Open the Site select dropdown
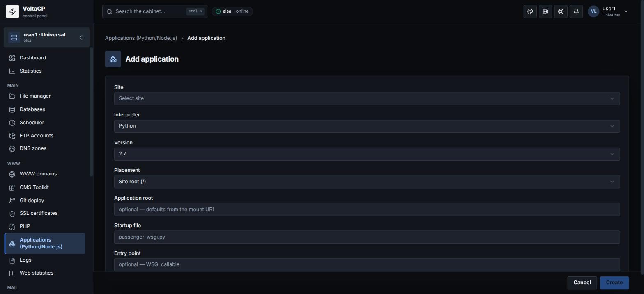Viewport: 644px width, 294px height. coord(367,98)
